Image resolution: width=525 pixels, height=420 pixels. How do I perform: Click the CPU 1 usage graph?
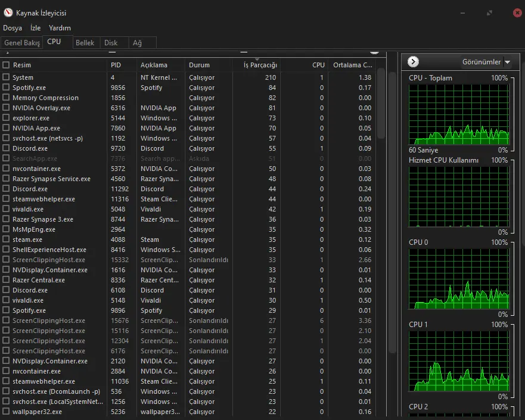pos(458,361)
